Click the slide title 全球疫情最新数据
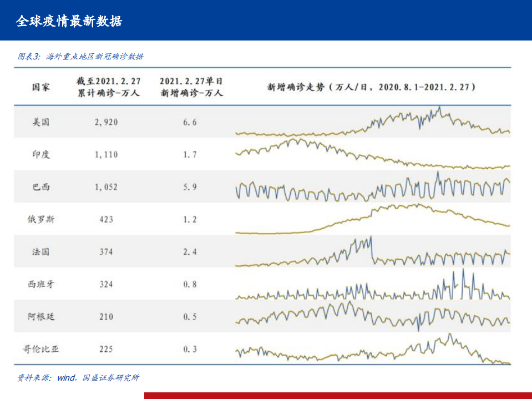 point(71,22)
